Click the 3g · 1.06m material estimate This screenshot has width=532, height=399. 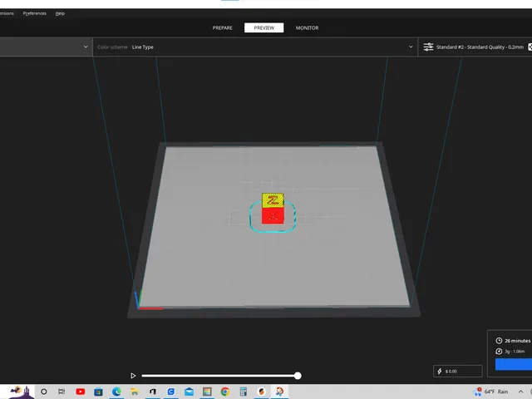coord(515,351)
